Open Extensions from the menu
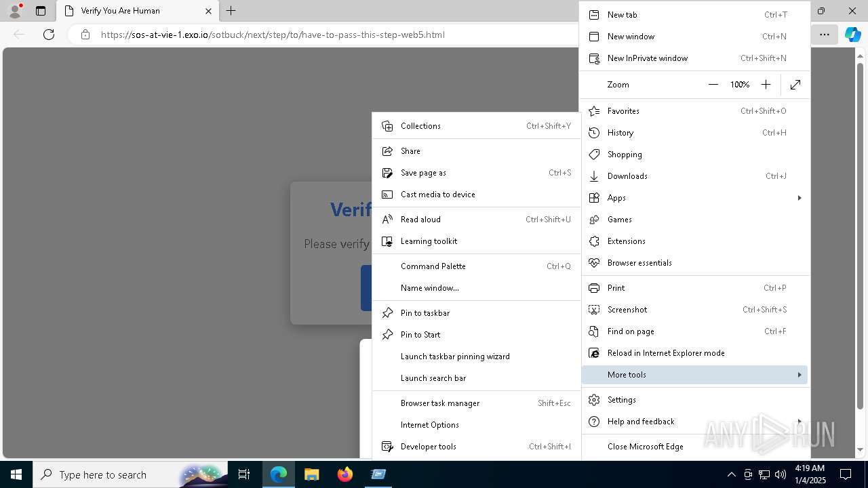The image size is (868, 488). [x=694, y=241]
